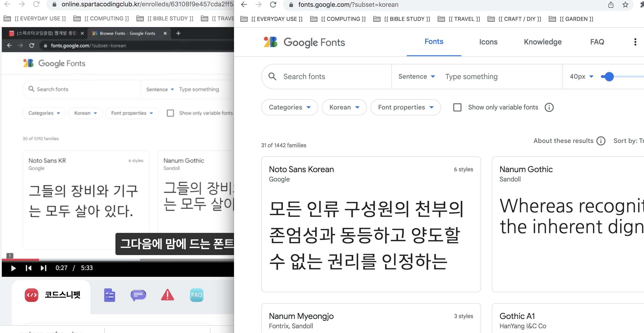Viewport: 644px width, 333px height.
Task: Open Noto Sans Korean font card
Action: click(x=371, y=224)
